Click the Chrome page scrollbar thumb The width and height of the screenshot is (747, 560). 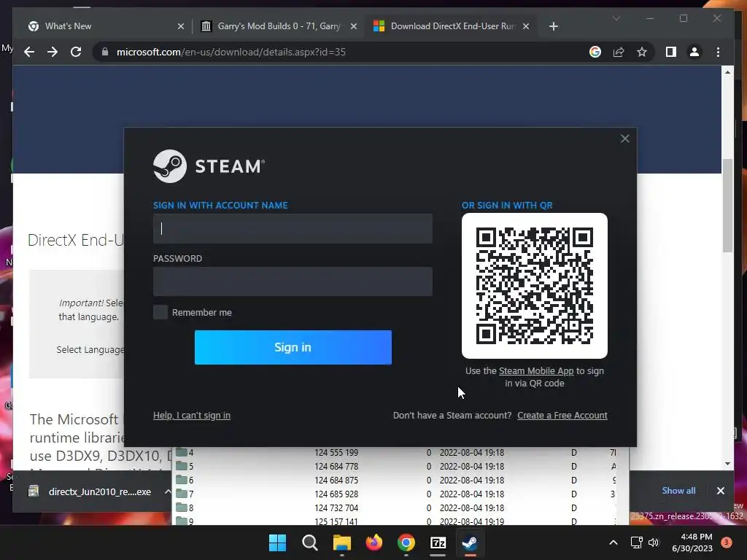727,205
